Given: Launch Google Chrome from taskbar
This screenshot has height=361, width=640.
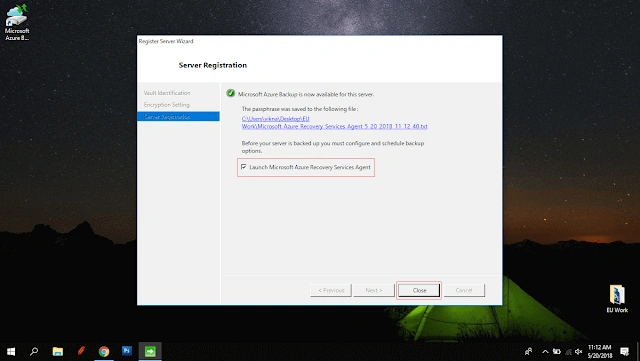Looking at the screenshot, I should pyautogui.click(x=104, y=351).
